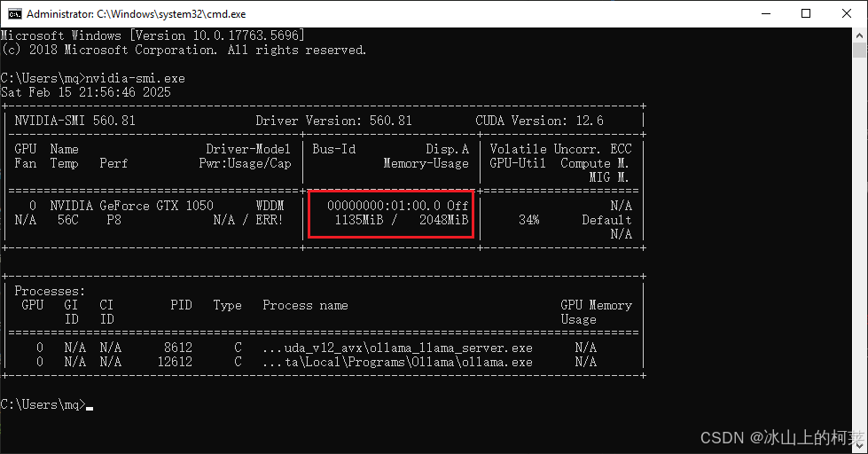Click 'NVIDIA-SMI 560.81' header text
The image size is (868, 454).
click(x=74, y=121)
